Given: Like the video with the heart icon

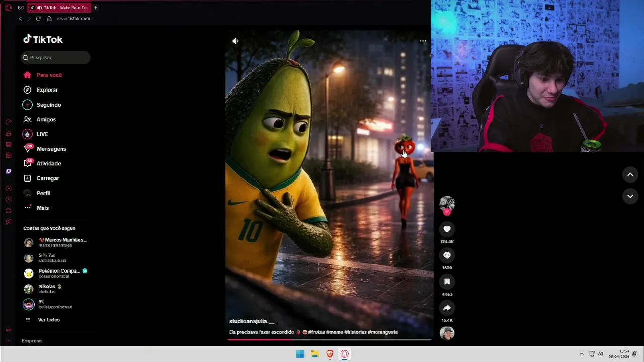Looking at the screenshot, I should 447,229.
